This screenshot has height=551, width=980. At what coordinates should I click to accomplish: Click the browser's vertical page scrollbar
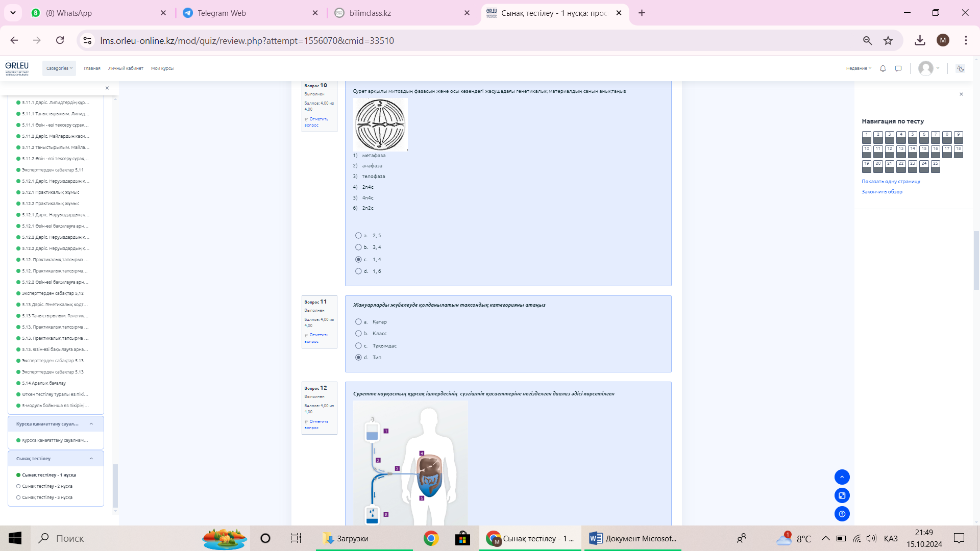[x=976, y=260]
